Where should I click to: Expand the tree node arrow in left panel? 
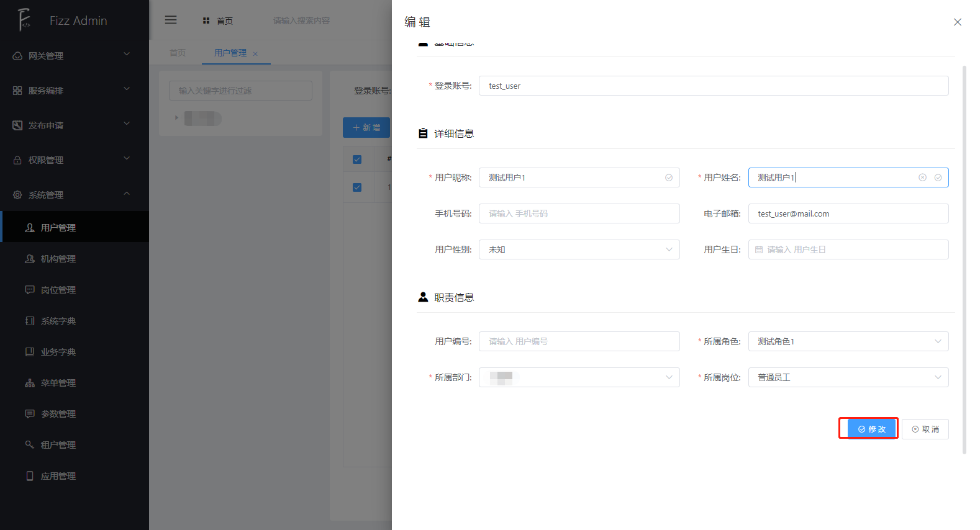coord(176,118)
